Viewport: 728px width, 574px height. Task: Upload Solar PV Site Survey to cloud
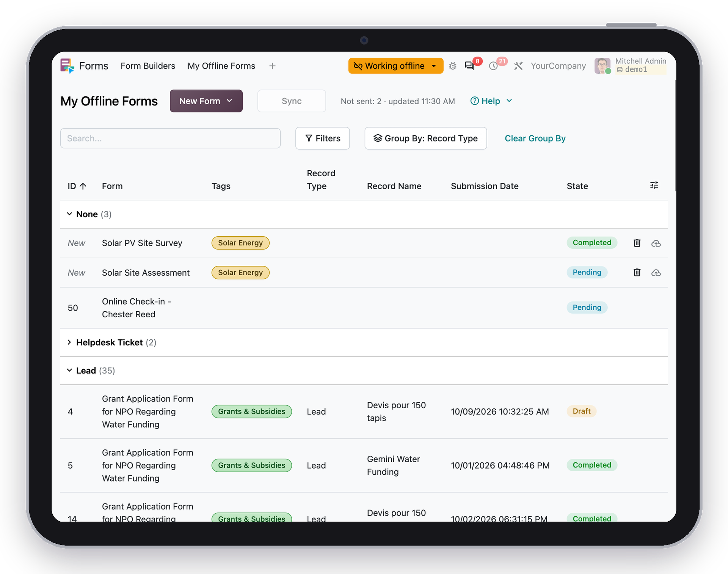pos(656,243)
